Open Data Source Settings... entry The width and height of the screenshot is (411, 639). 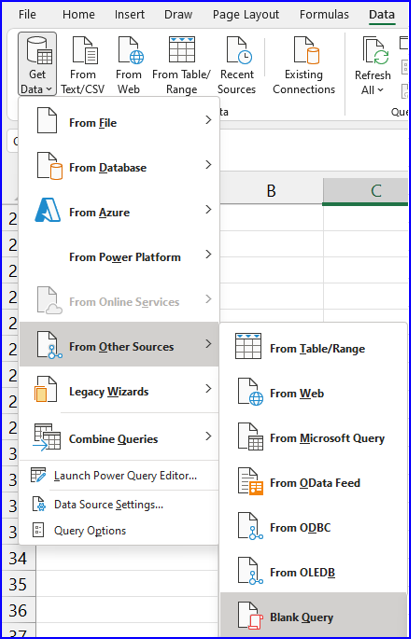(x=109, y=505)
